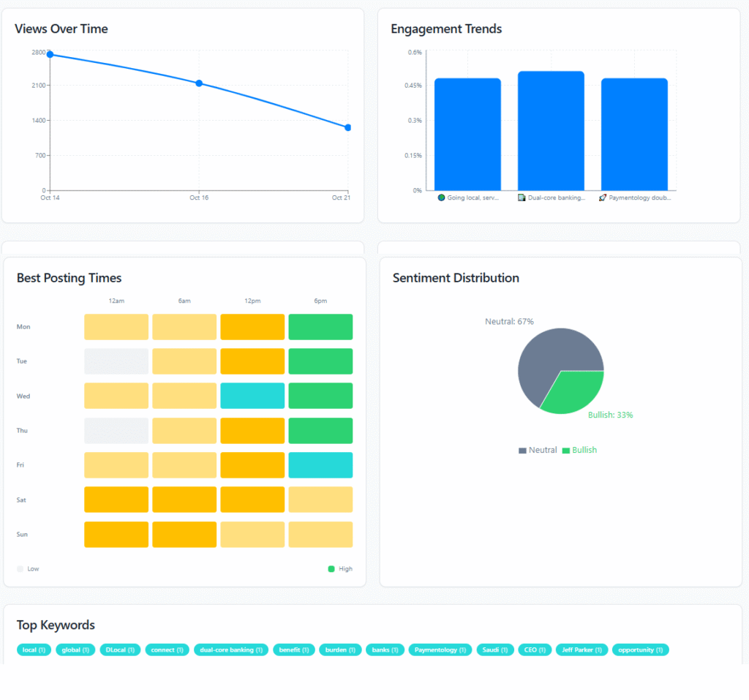Select the Oct 21 data point
Viewport: 749px width, 700px height.
(348, 127)
